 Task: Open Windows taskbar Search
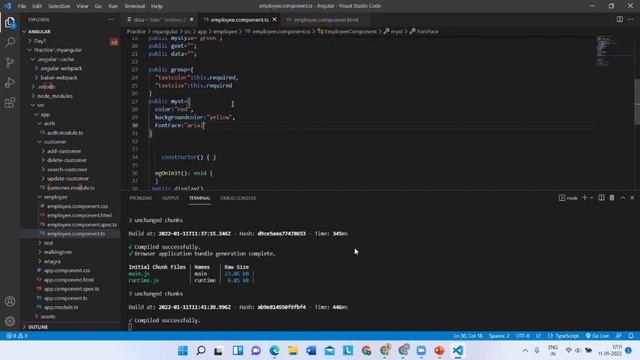coord(201,351)
